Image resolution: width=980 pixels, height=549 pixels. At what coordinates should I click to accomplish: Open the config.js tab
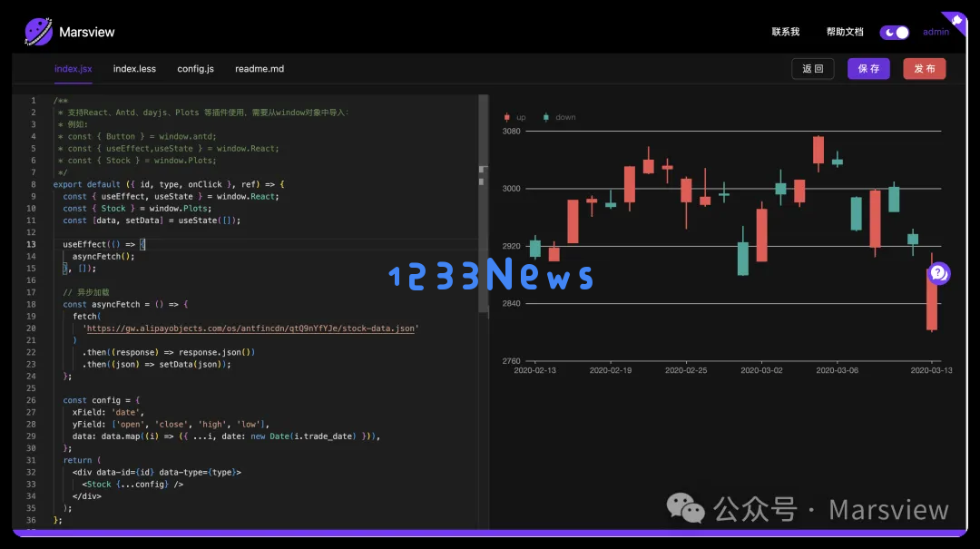pos(196,69)
